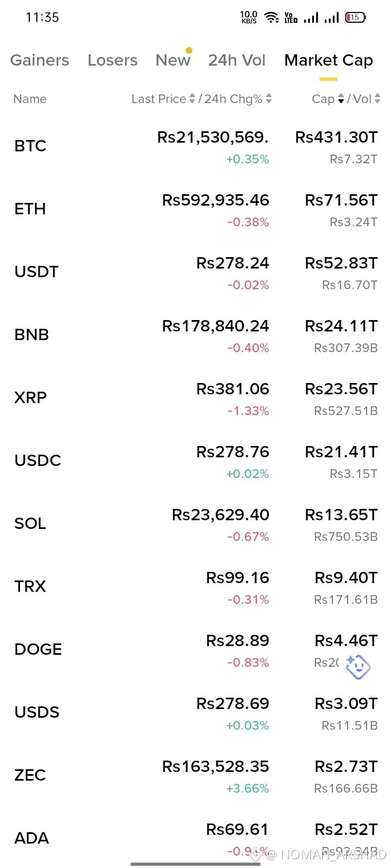This screenshot has width=391, height=868.
Task: Tap the DOGE listing
Action: 195,650
